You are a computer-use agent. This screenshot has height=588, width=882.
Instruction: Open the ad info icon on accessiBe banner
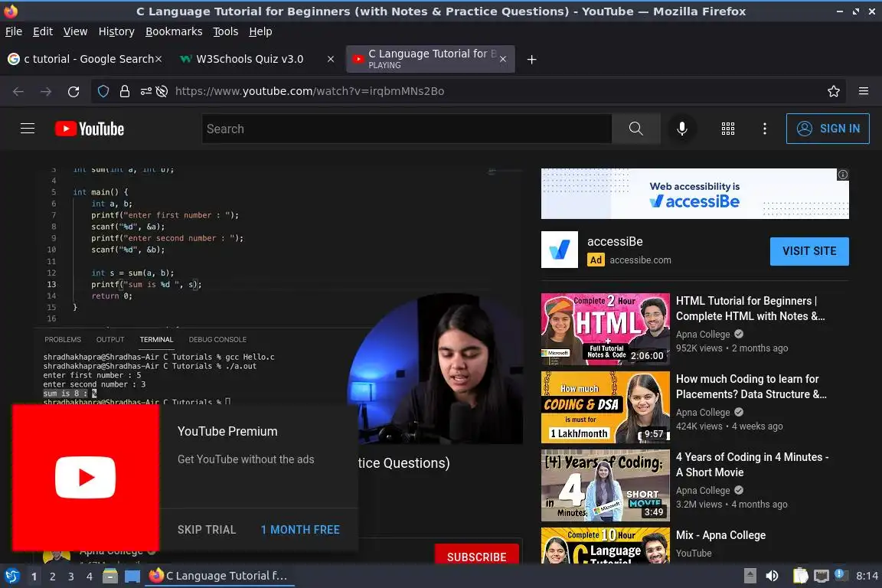[843, 175]
